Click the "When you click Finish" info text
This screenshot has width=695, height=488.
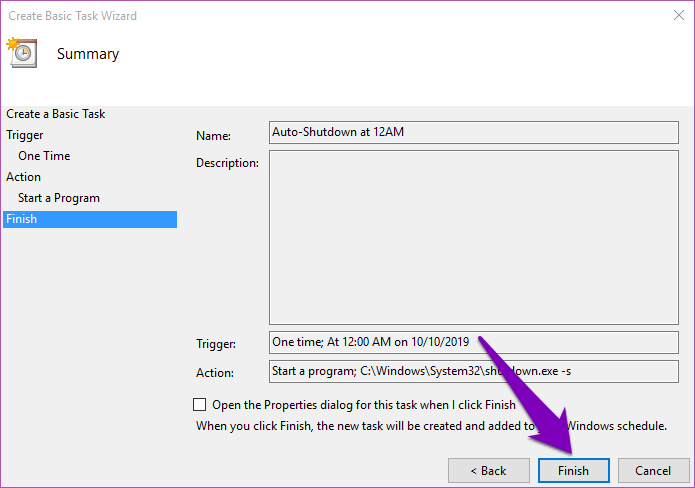tap(380, 425)
